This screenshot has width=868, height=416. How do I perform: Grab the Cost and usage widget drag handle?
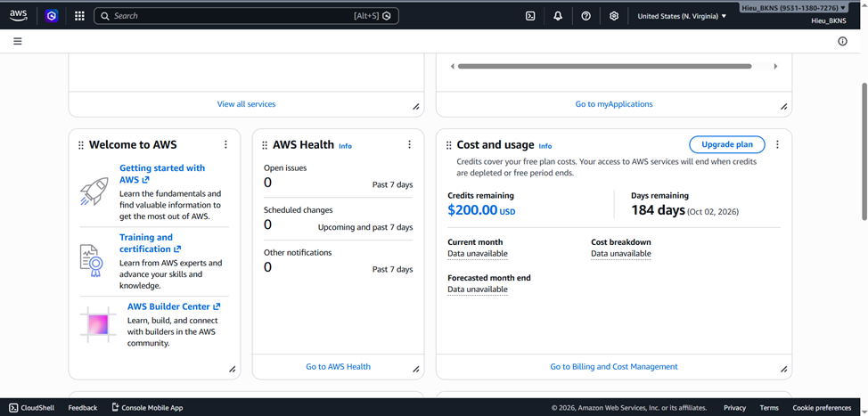(x=449, y=145)
